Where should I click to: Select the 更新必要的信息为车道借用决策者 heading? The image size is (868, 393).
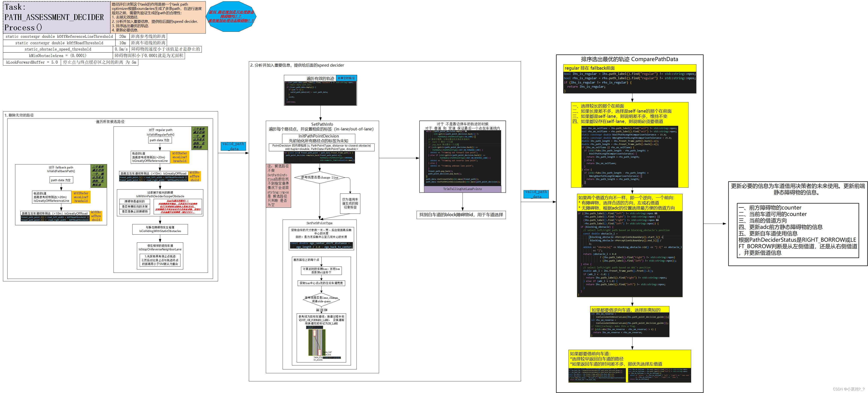coord(798,189)
